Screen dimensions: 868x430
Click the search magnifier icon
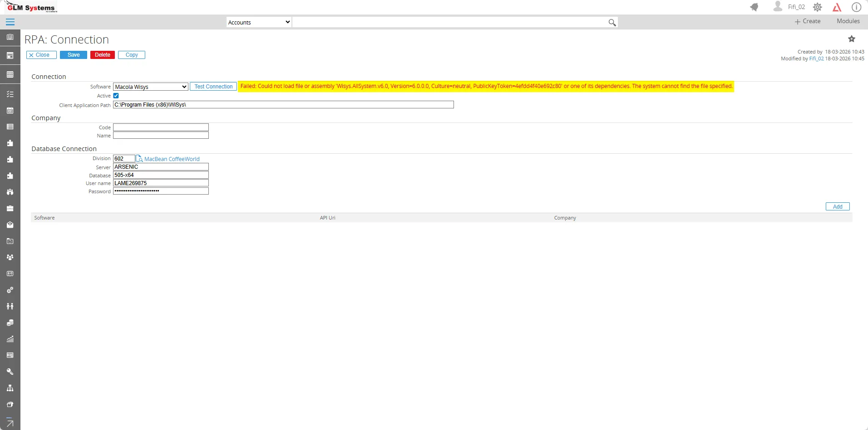pyautogui.click(x=612, y=22)
